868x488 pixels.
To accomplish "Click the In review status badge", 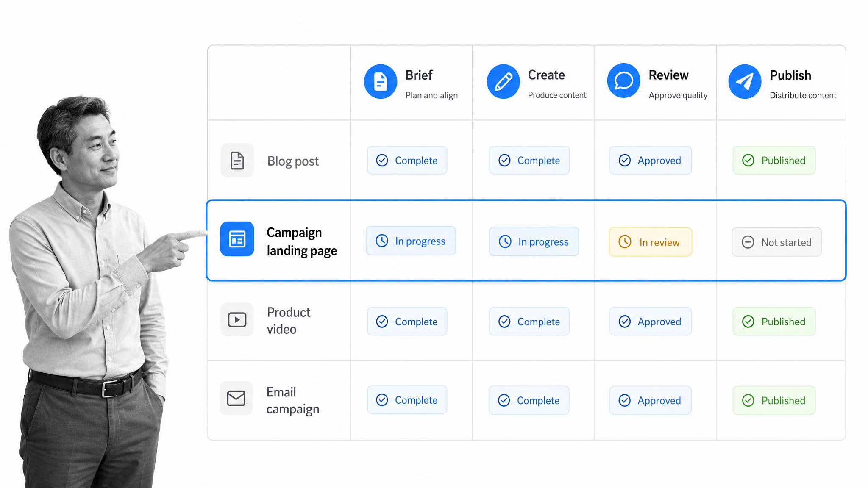I will tap(651, 242).
